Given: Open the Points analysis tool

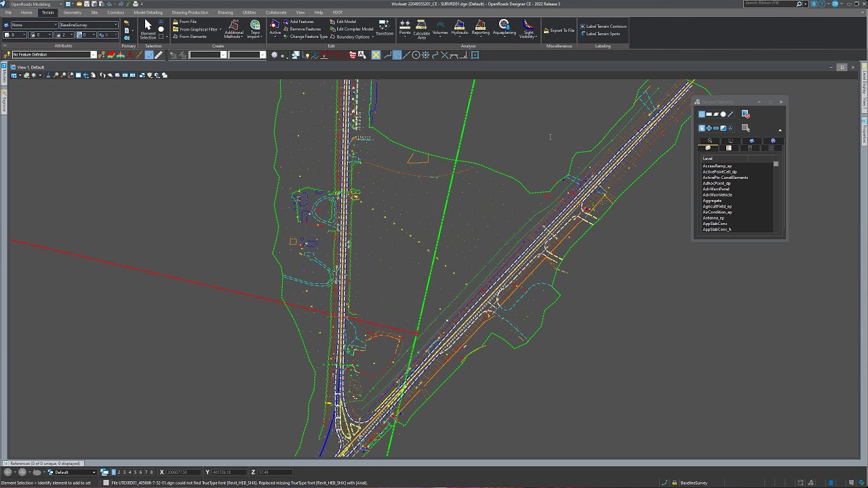Looking at the screenshot, I should 405,28.
